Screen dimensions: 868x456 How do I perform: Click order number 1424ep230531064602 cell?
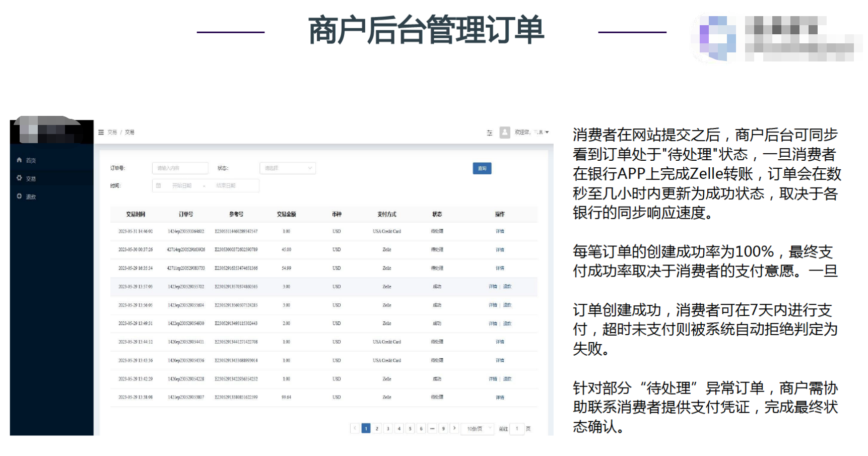pyautogui.click(x=186, y=231)
